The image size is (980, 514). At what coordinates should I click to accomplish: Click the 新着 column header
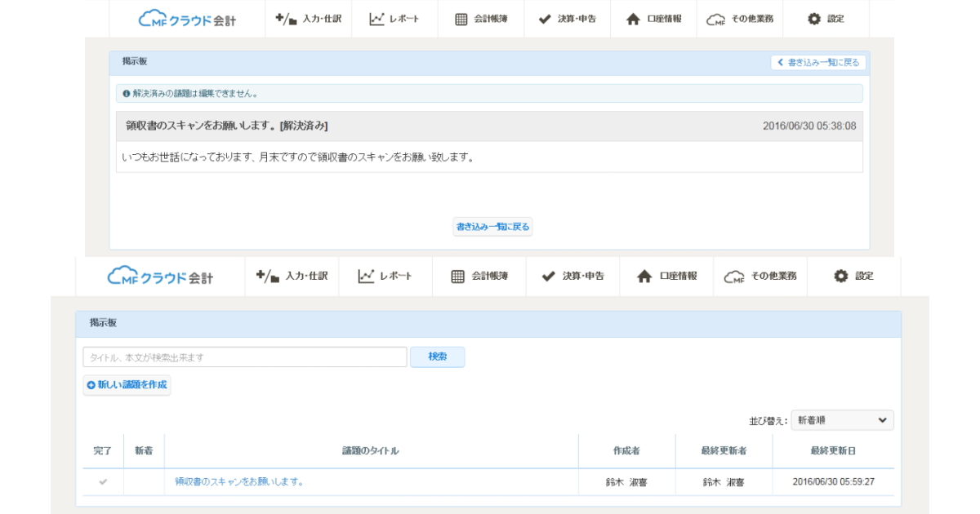[144, 451]
